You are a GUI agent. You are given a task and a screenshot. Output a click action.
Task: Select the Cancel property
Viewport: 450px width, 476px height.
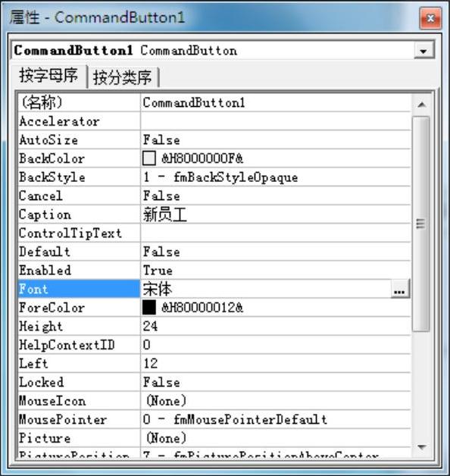click(x=79, y=196)
